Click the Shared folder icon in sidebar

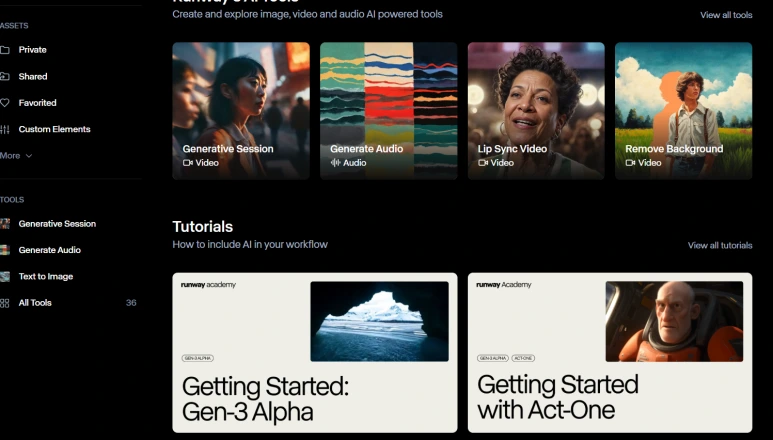[5, 76]
